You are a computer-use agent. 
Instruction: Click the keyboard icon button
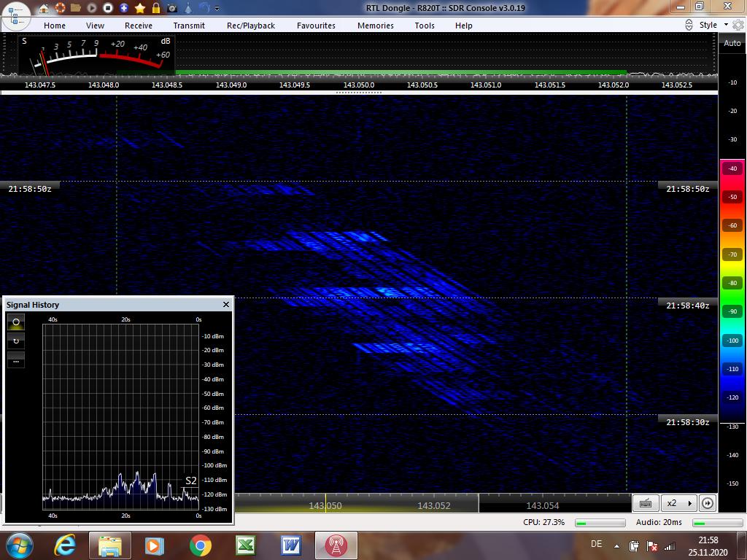pyautogui.click(x=646, y=503)
